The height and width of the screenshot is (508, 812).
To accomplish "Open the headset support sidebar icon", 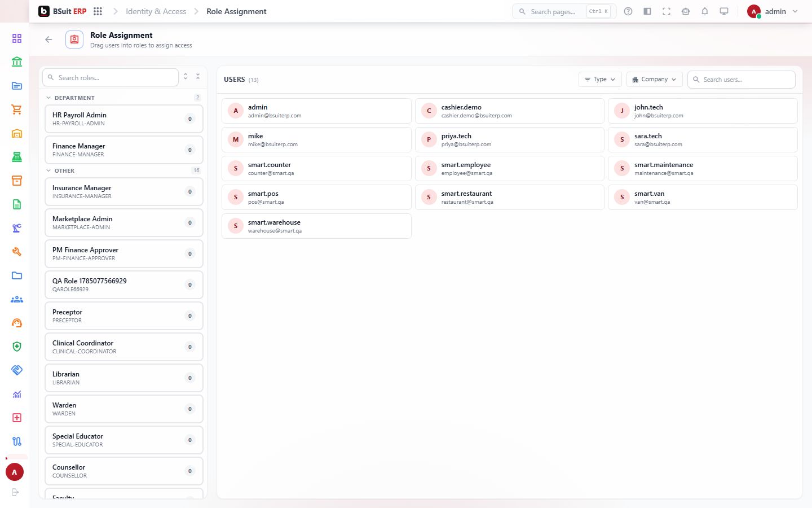I will [17, 323].
